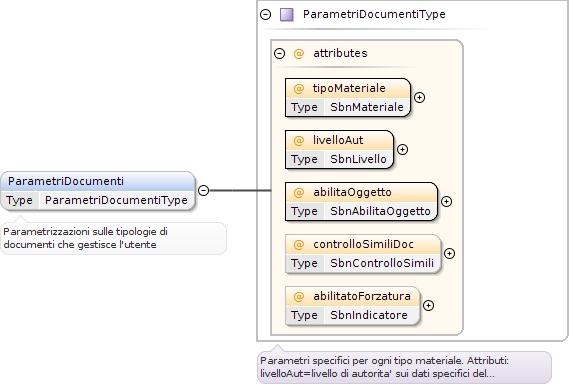This screenshot has height=387, width=570.
Task: Click the SbnControlloSimili type value
Action: pyautogui.click(x=382, y=263)
